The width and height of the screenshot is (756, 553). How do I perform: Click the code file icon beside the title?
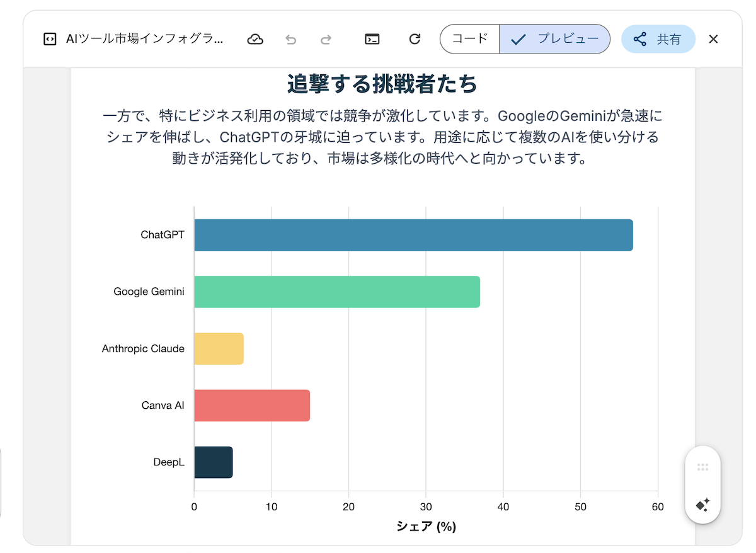(49, 39)
